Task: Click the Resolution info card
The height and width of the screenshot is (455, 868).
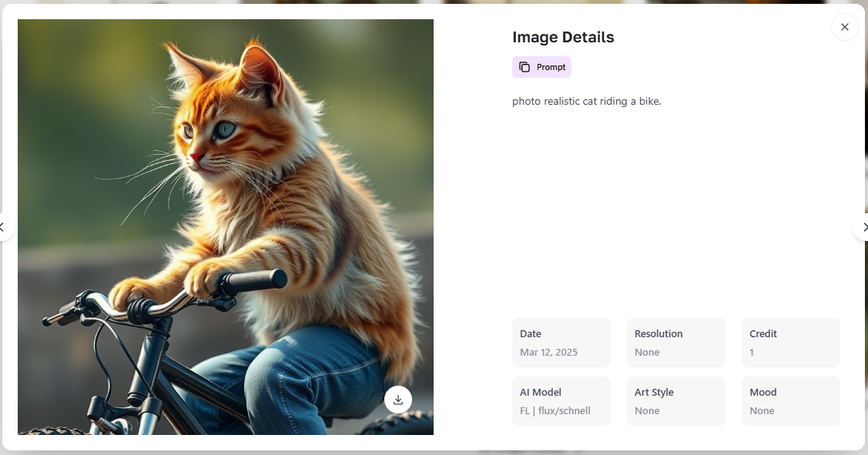Action: 675,342
